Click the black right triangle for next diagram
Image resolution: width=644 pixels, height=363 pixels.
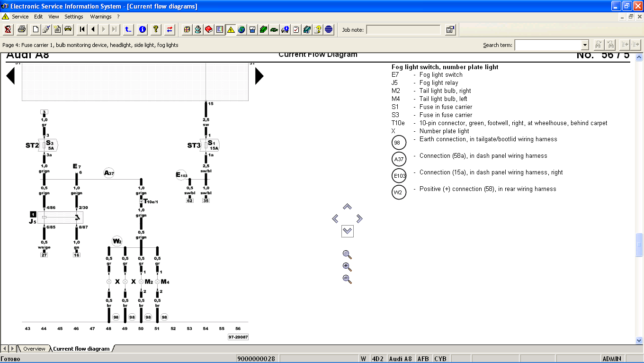259,76
